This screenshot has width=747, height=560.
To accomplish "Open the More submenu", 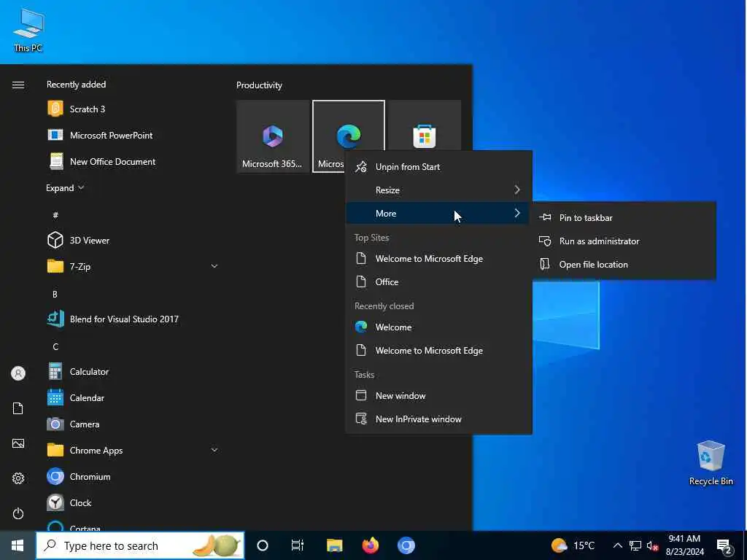I will click(438, 214).
